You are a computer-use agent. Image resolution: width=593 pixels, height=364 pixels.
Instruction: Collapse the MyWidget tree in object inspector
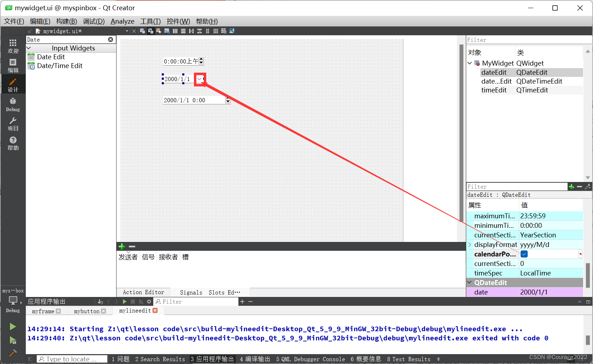tap(470, 63)
